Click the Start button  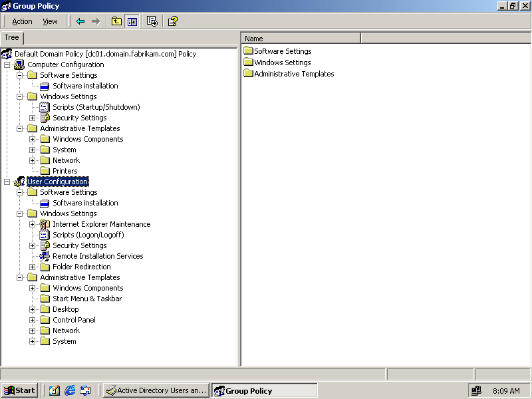tap(20, 390)
